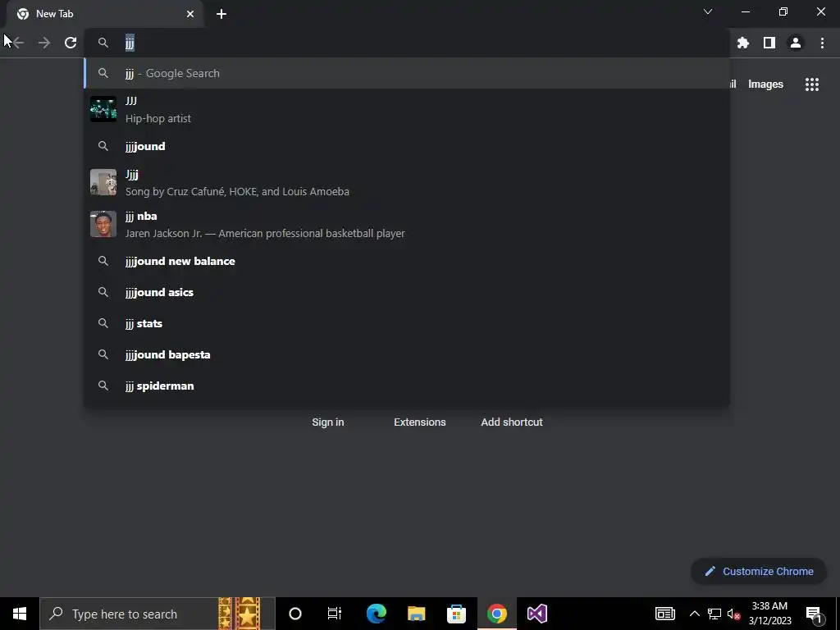840x630 pixels.
Task: Pick the 'jjjjound' suggestion
Action: pyautogui.click(x=407, y=146)
